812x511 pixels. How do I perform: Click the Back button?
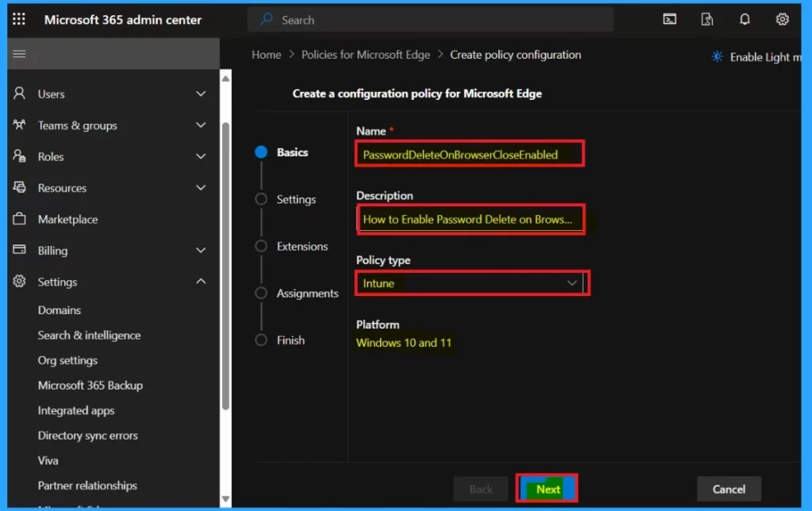coord(481,489)
